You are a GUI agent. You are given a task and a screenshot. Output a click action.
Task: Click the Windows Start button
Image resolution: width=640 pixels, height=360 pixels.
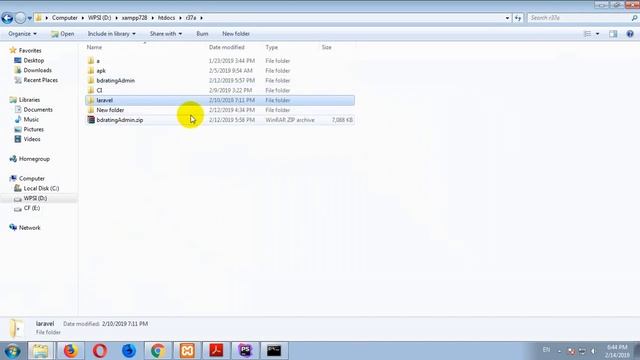pos(12,351)
